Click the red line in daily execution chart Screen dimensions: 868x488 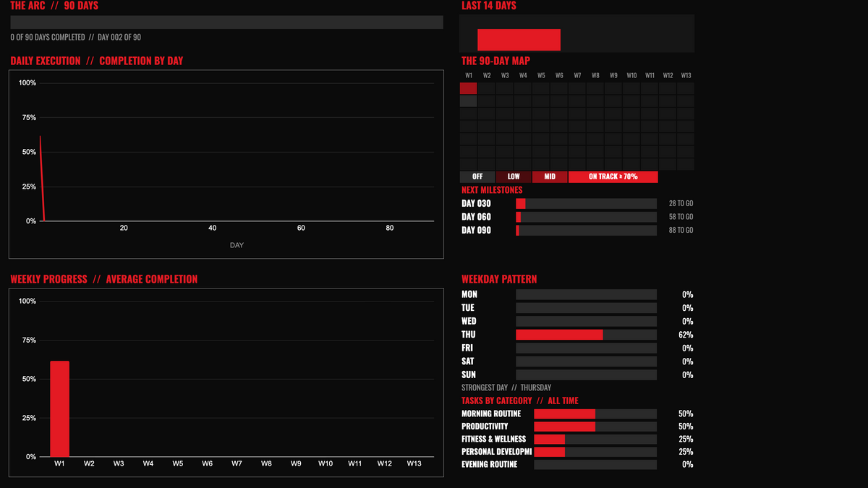coord(42,178)
